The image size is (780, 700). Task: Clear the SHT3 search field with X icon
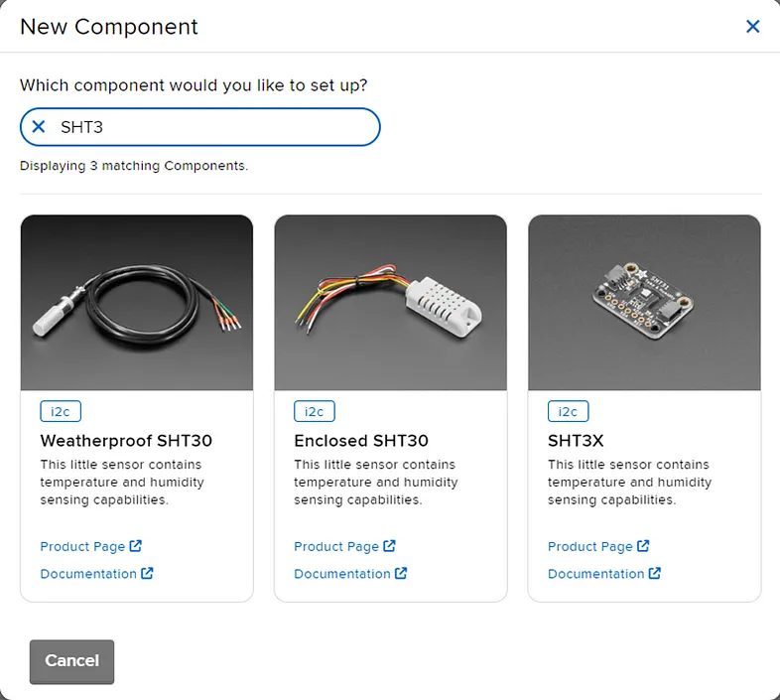coord(39,127)
